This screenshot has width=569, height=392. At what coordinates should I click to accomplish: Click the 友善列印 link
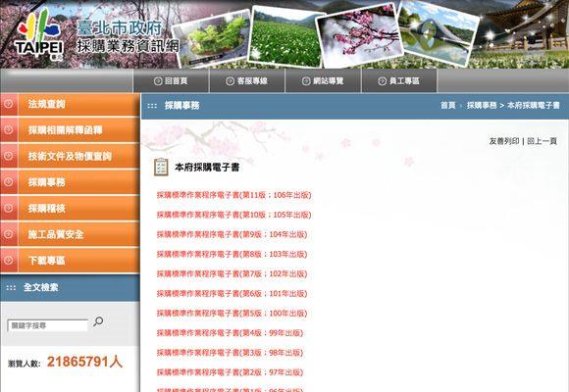504,141
